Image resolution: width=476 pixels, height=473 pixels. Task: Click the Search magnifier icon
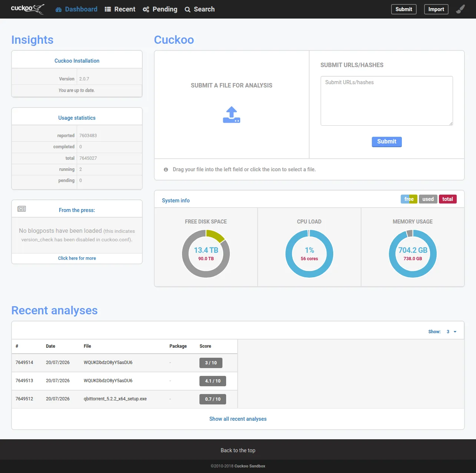(188, 10)
